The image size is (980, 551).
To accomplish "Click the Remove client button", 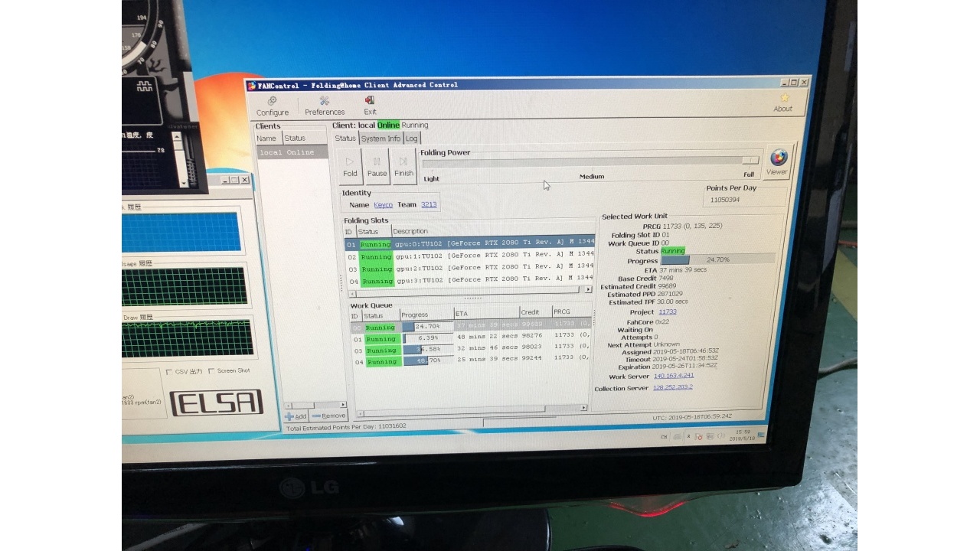I will tap(329, 416).
